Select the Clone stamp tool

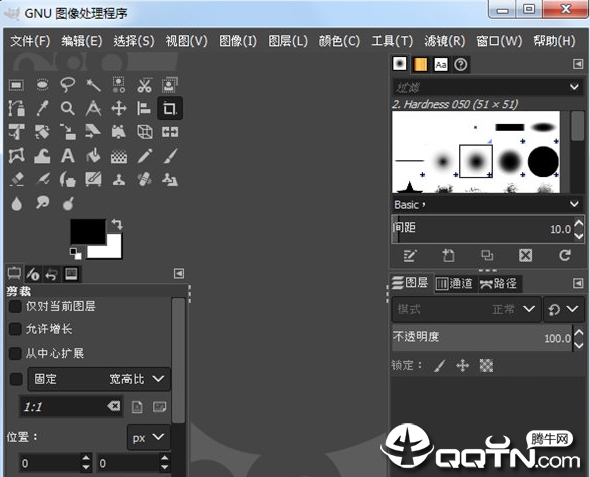pyautogui.click(x=119, y=180)
